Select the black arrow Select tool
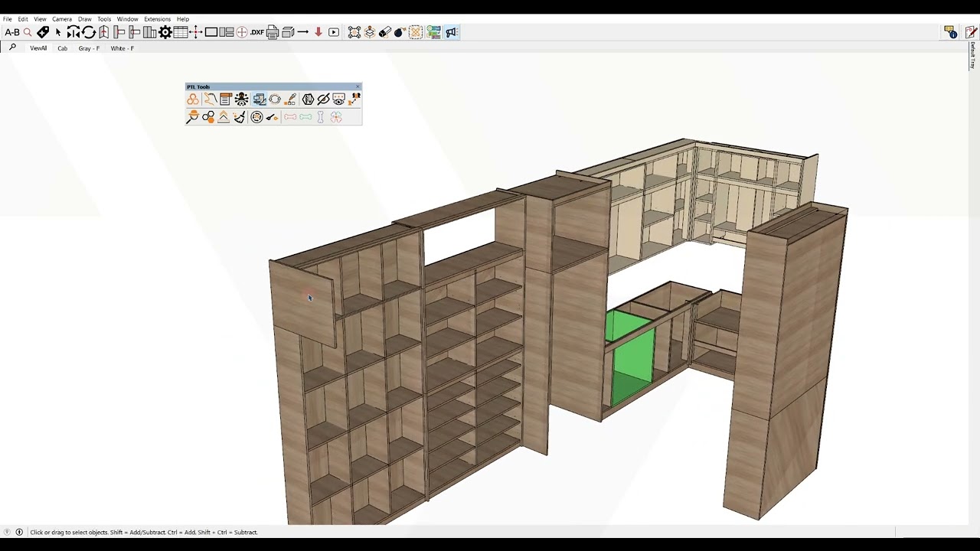Viewport: 980px width, 551px height. [x=58, y=32]
